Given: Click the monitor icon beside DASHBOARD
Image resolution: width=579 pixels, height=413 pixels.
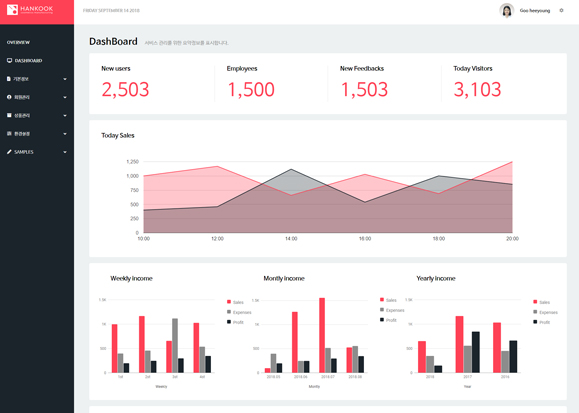Looking at the screenshot, I should (x=10, y=61).
